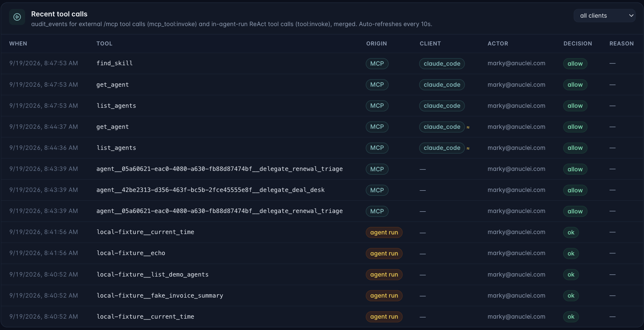Click actor email in the delegate_deal_desk row
Image resolution: width=644 pixels, height=330 pixels.
tap(516, 190)
